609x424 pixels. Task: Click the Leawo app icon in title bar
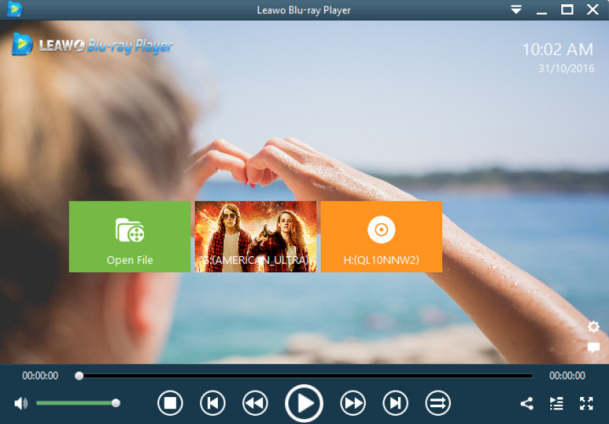point(15,10)
